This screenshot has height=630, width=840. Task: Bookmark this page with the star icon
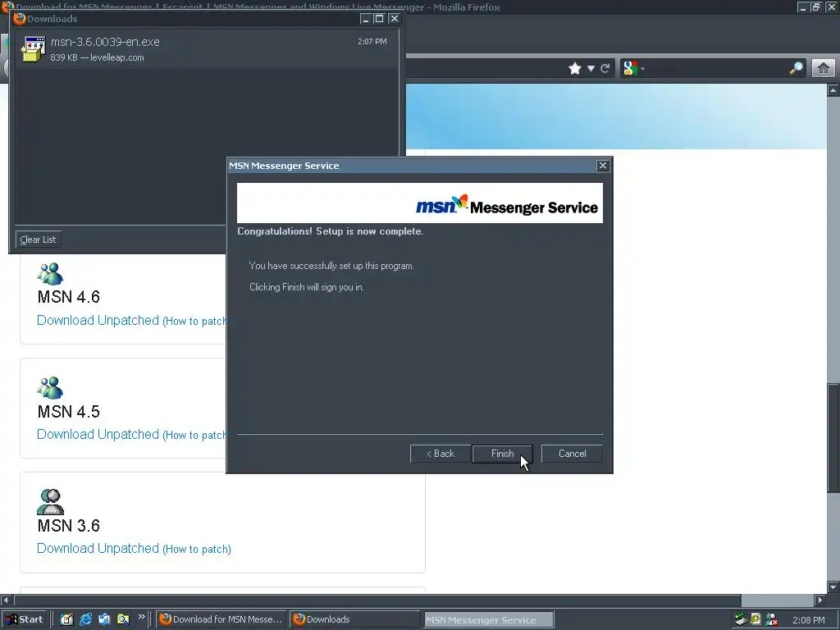coord(575,69)
